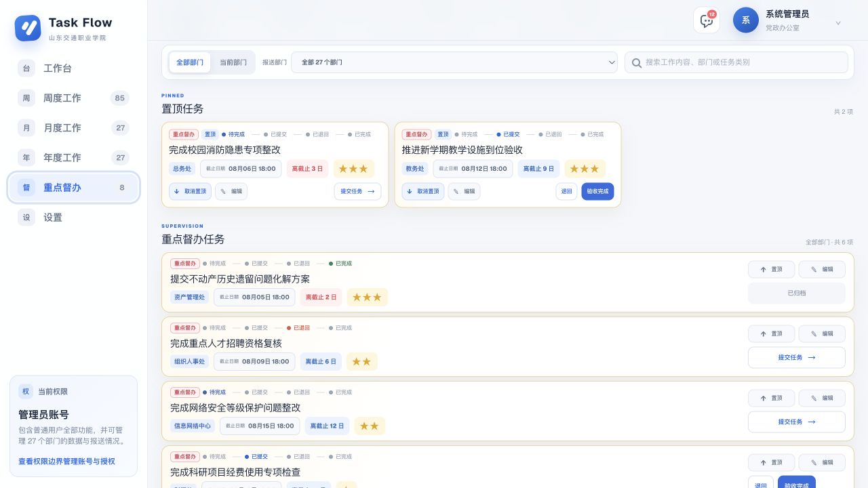
Task: Click 编辑 on the 消防隐患专项整改 card
Action: (231, 192)
